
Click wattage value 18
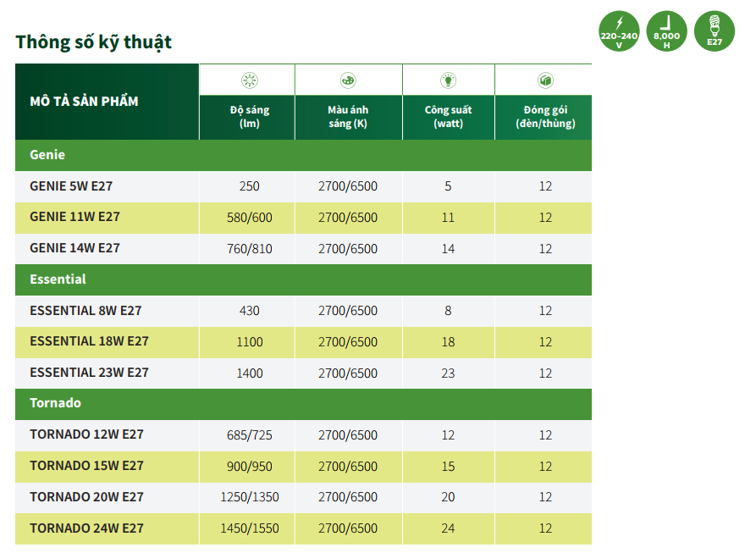pyautogui.click(x=448, y=342)
